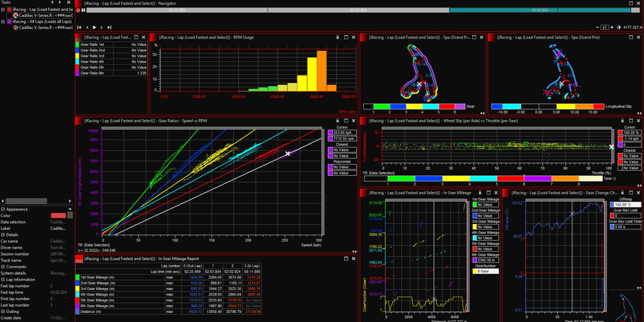The height and width of the screenshot is (322, 644).
Task: Collapse the iRacing - Lap task tree node
Action: (x=3, y=9)
